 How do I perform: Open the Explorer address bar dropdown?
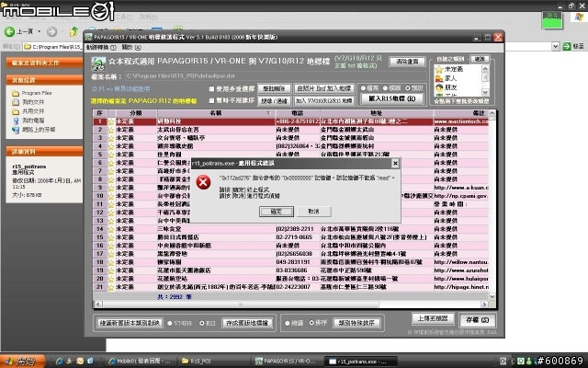pyautogui.click(x=556, y=46)
